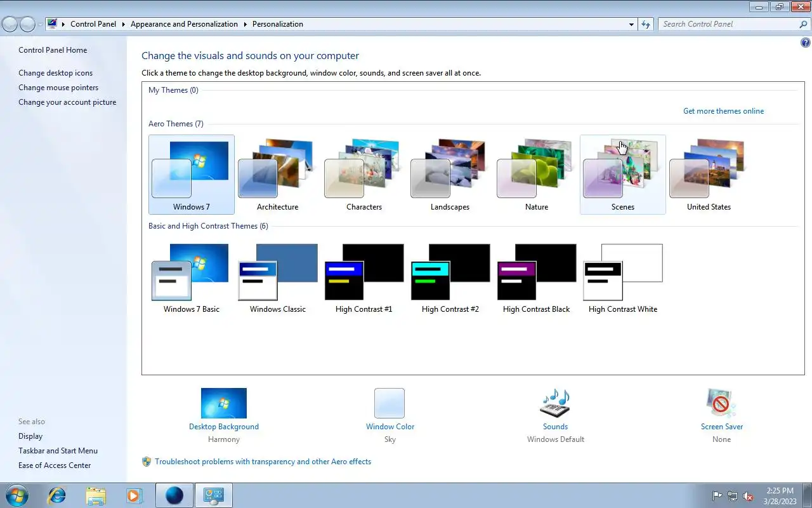812x508 pixels.
Task: Open Change your account picture link
Action: pyautogui.click(x=67, y=102)
